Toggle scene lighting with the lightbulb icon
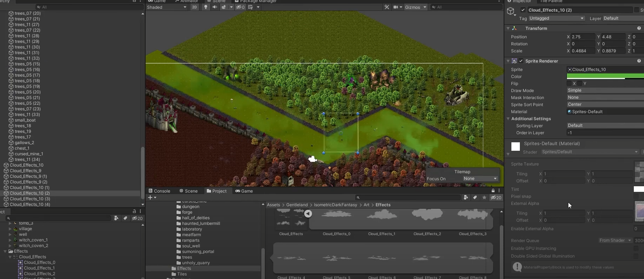Image resolution: width=644 pixels, height=279 pixels. tap(206, 7)
